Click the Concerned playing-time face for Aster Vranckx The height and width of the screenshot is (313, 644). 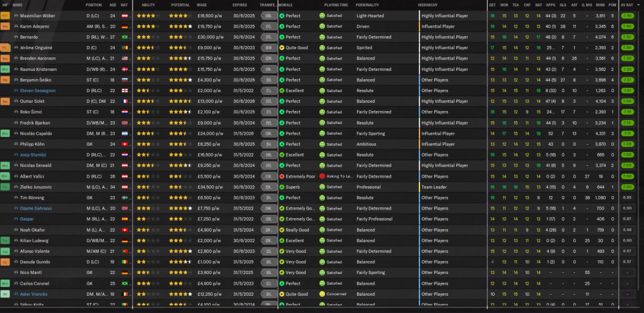(322, 294)
